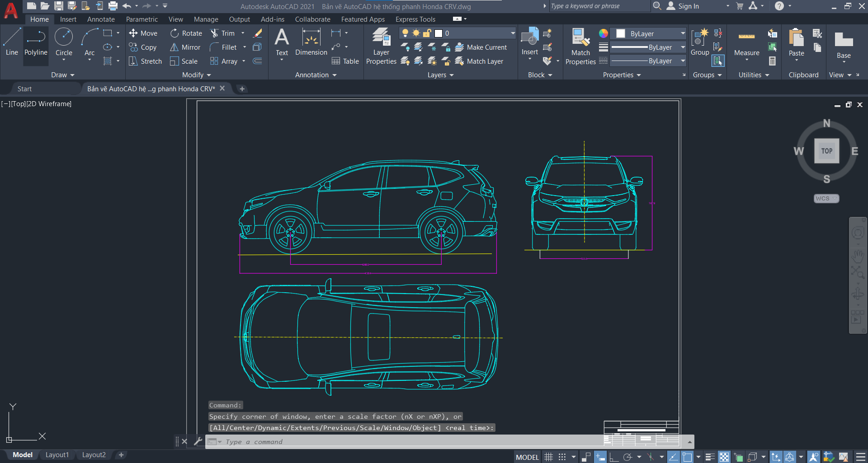Expand the Draw panel
This screenshot has width=868, height=463.
62,75
